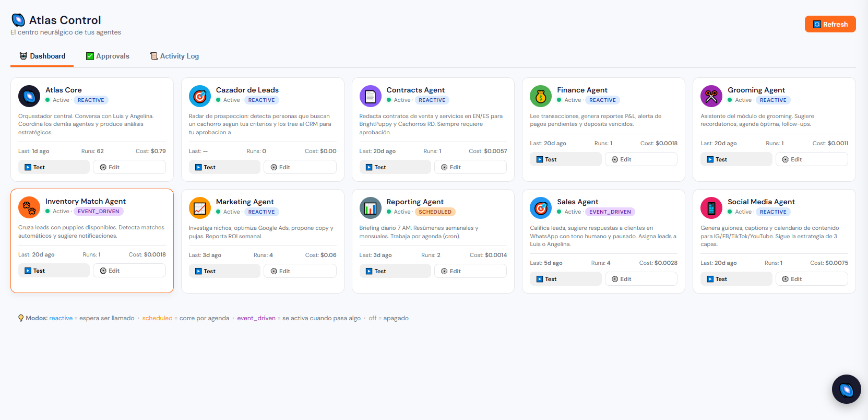This screenshot has width=868, height=420.
Task: Switch to the Dashboard tab
Action: point(42,56)
